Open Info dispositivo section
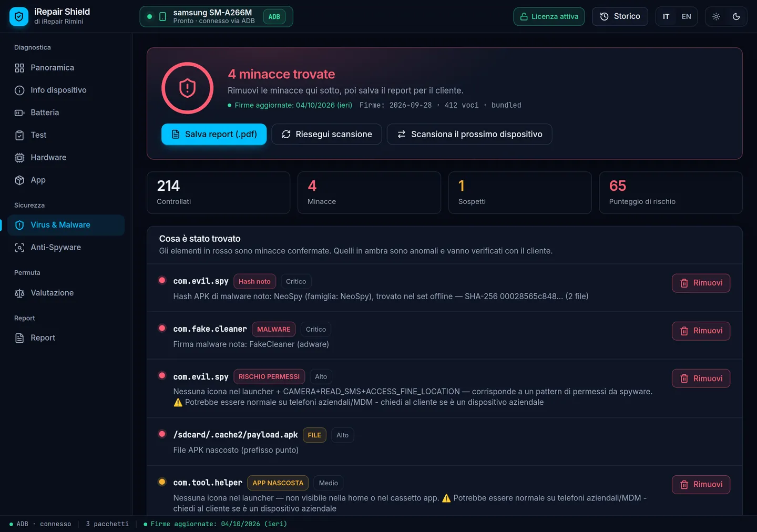This screenshot has width=757, height=532. pyautogui.click(x=66, y=90)
